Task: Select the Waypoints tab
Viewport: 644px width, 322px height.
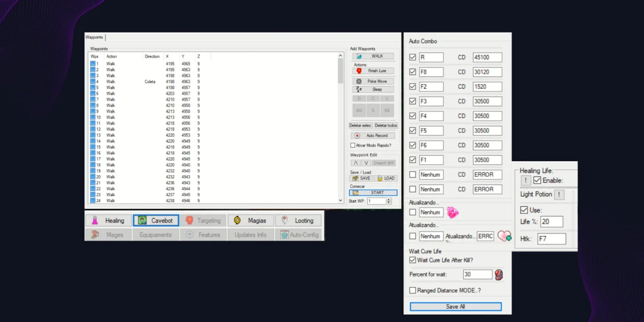Action: pos(95,37)
